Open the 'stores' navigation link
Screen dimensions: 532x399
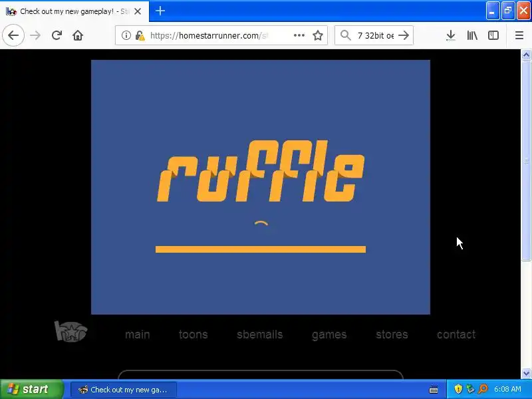coord(392,334)
